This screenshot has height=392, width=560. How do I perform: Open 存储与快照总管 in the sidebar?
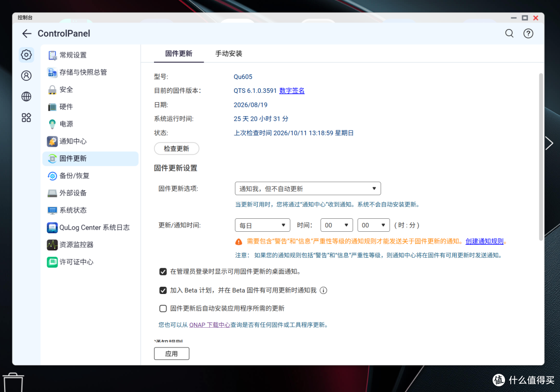tap(90, 72)
